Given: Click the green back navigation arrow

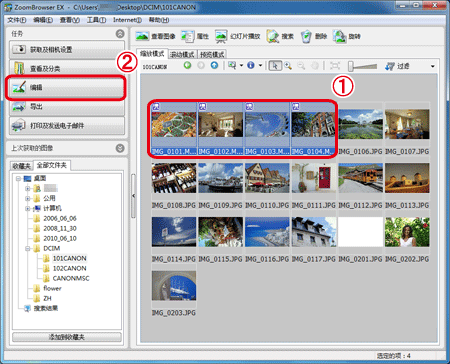Looking at the screenshot, I should pyautogui.click(x=187, y=65).
